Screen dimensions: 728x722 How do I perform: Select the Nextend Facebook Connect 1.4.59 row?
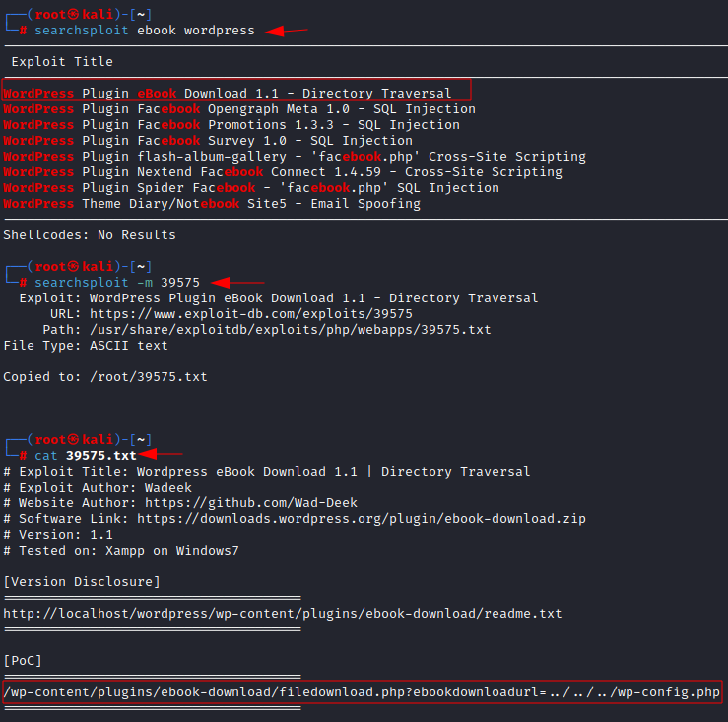[283, 172]
